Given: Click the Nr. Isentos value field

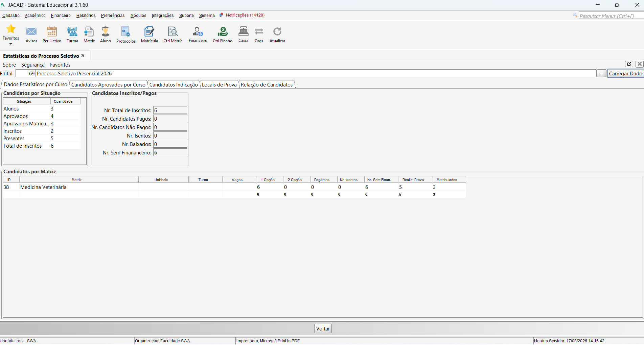Looking at the screenshot, I should click(x=170, y=135).
